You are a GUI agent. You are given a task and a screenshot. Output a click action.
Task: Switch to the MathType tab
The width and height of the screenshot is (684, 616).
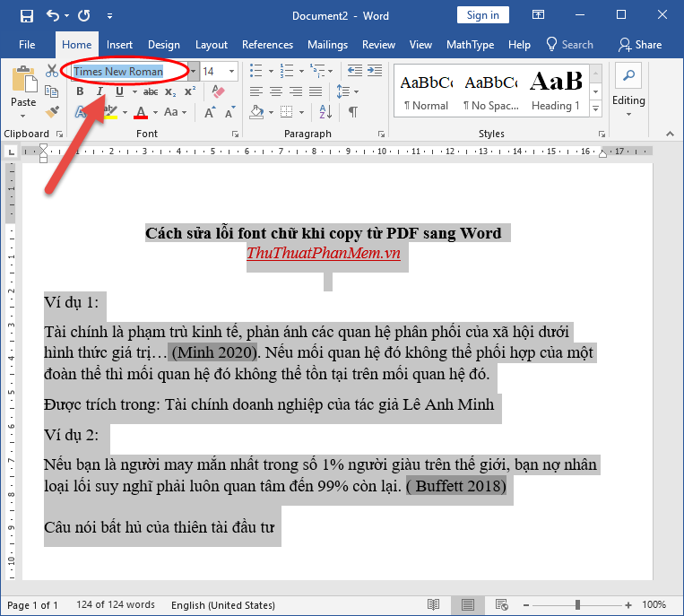point(470,45)
